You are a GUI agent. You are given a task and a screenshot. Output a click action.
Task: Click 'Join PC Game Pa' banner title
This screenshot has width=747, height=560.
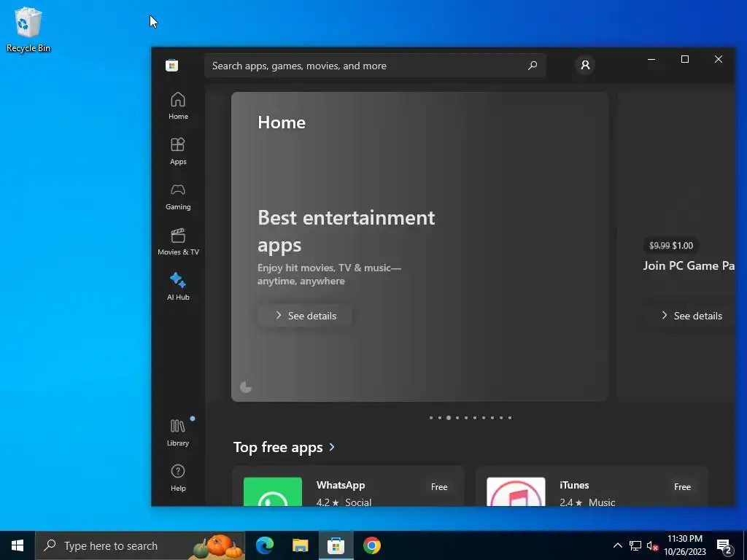tap(689, 265)
